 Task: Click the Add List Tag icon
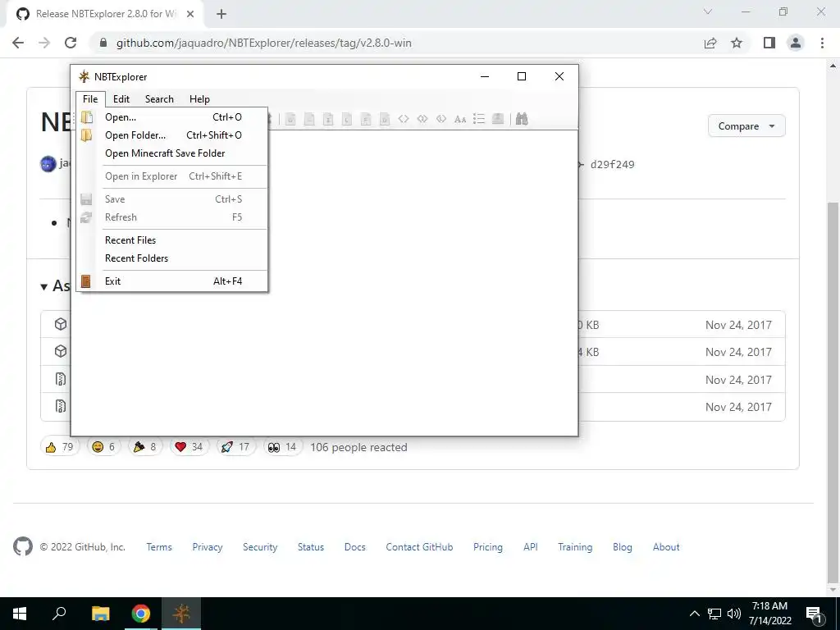click(479, 119)
